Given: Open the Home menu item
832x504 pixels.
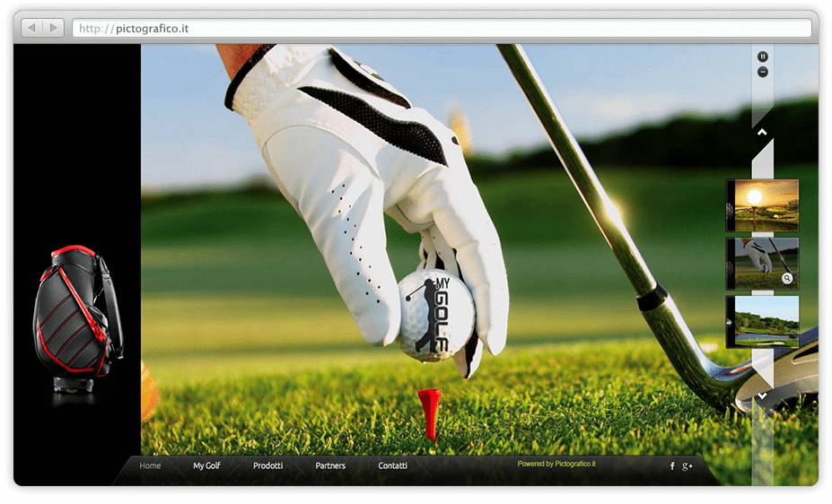Looking at the screenshot, I should (x=150, y=465).
